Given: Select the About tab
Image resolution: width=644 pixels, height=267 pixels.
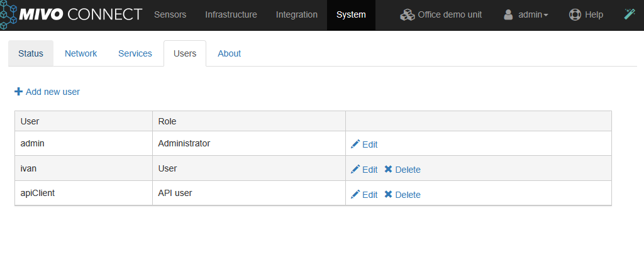Looking at the screenshot, I should [x=229, y=53].
